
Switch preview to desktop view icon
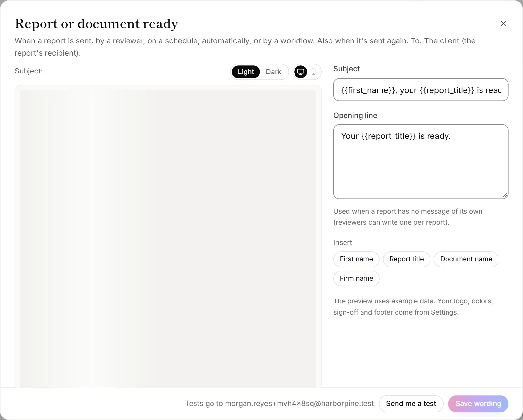301,72
